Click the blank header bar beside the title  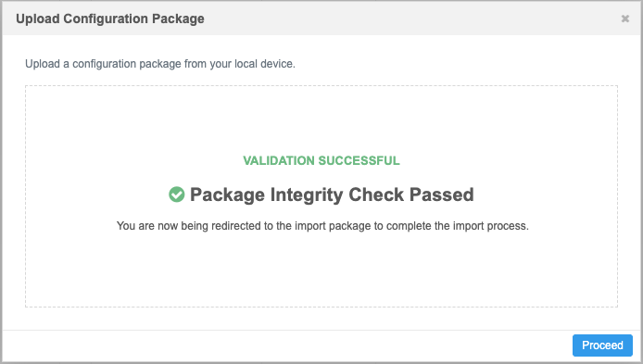coord(410,19)
